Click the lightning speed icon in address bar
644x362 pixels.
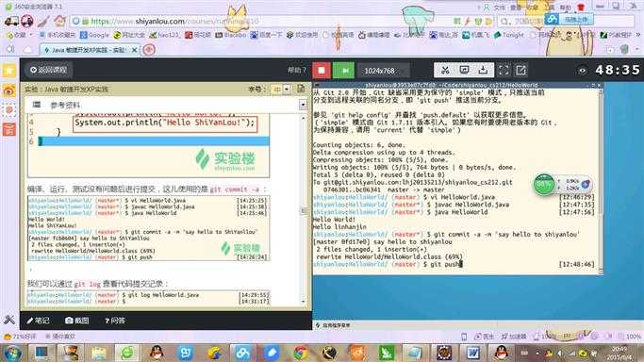[468, 21]
